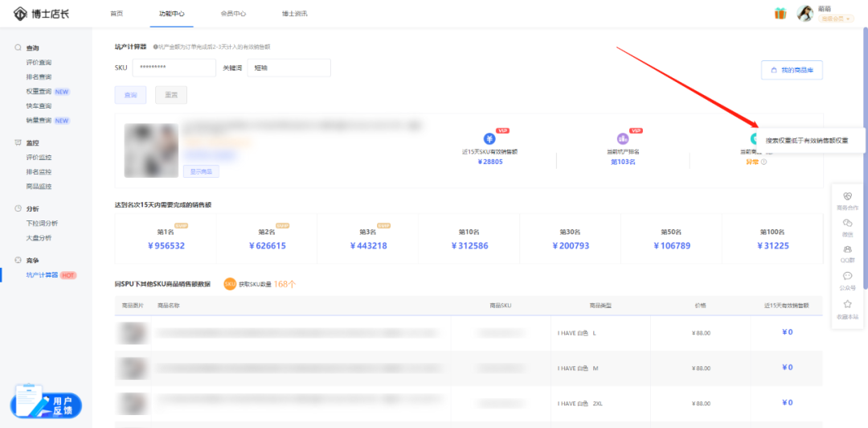Image resolution: width=868 pixels, height=428 pixels.
Task: Click the monitor icon beside 监控
Action: pos(18,143)
